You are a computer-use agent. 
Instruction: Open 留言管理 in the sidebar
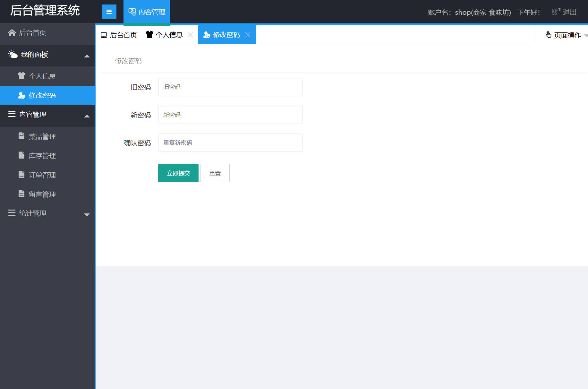(47, 194)
